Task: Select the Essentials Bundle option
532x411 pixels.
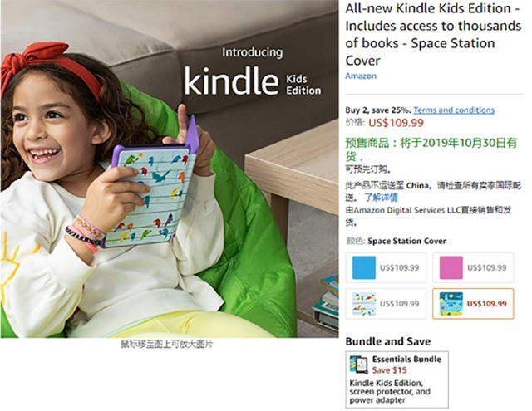Action: 397,379
